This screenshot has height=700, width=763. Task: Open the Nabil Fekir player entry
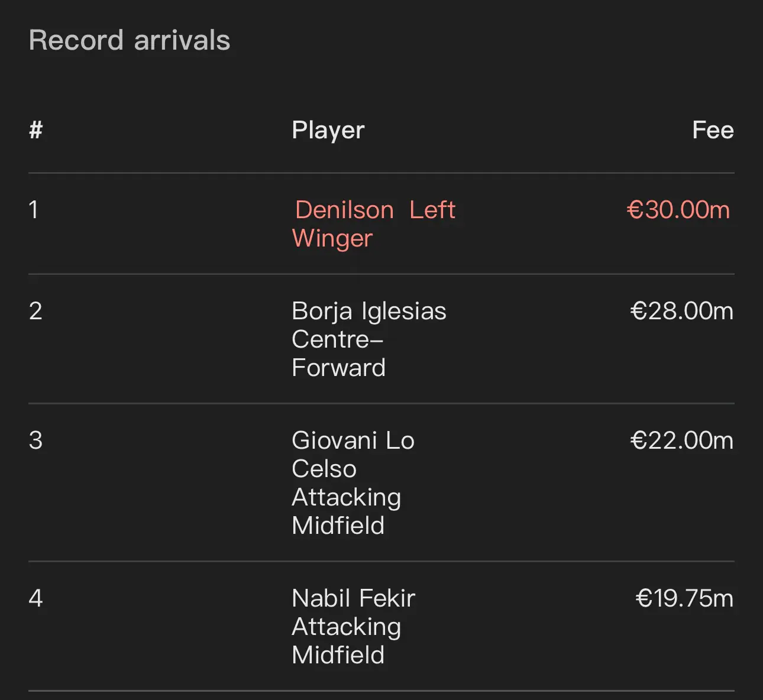click(x=354, y=598)
